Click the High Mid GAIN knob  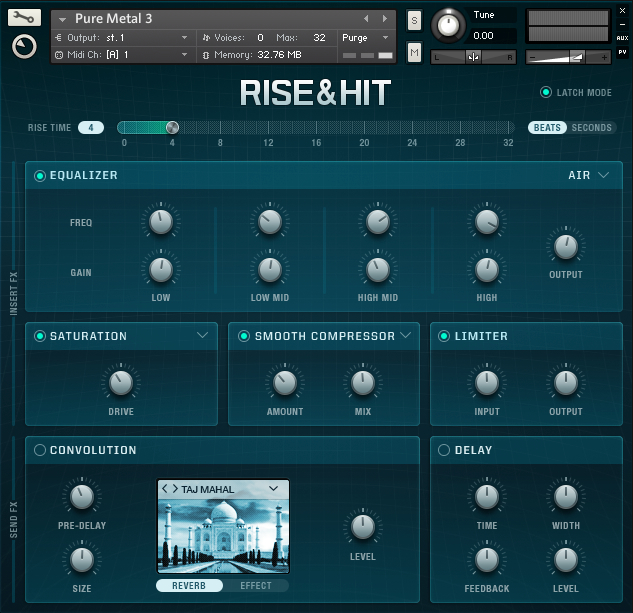click(x=378, y=269)
